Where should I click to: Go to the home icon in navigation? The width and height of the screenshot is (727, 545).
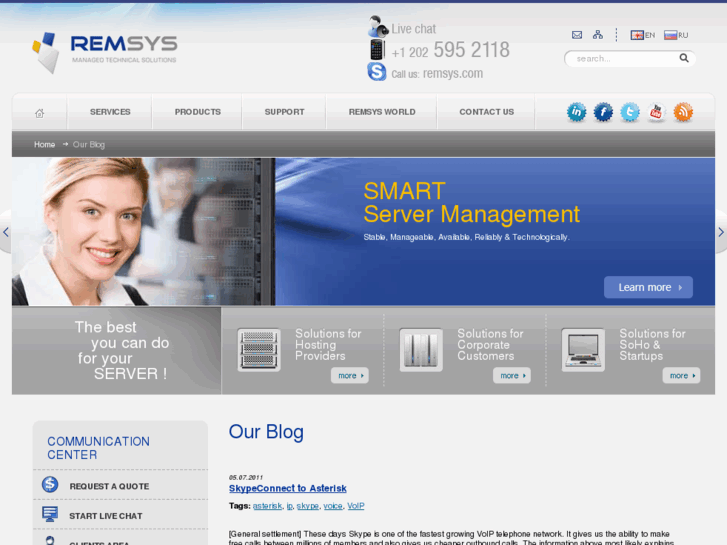(x=39, y=113)
